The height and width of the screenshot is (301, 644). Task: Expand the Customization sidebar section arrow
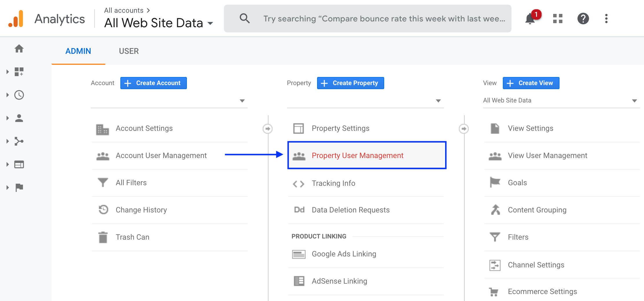[8, 72]
